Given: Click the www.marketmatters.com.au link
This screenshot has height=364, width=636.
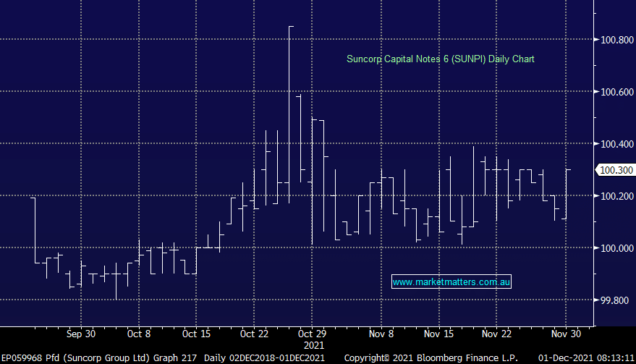Looking at the screenshot, I should [451, 282].
